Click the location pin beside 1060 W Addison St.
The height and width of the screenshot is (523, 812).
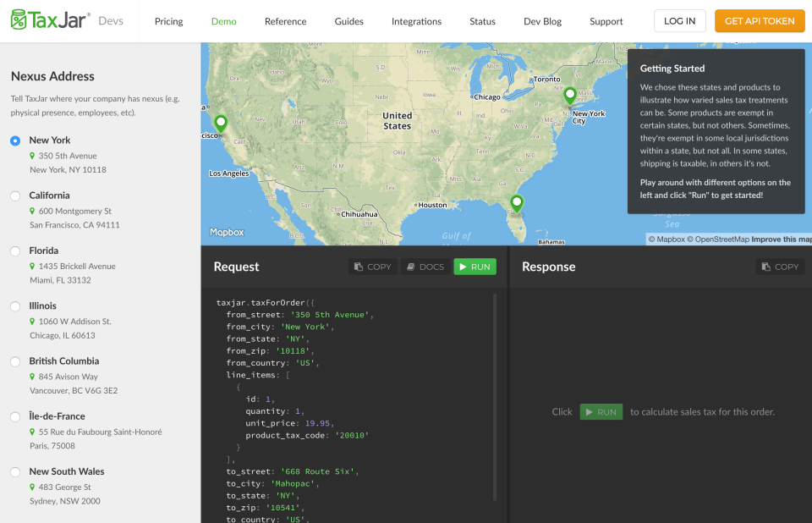pos(32,322)
